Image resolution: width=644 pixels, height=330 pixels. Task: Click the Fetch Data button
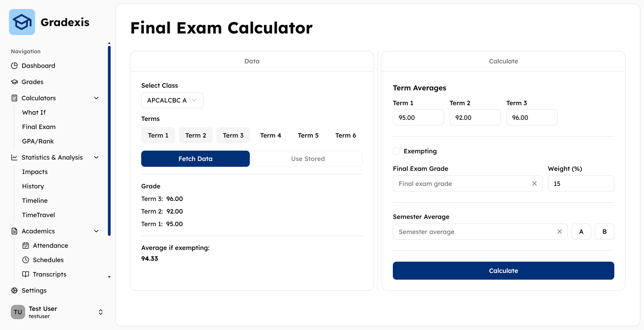click(x=195, y=158)
